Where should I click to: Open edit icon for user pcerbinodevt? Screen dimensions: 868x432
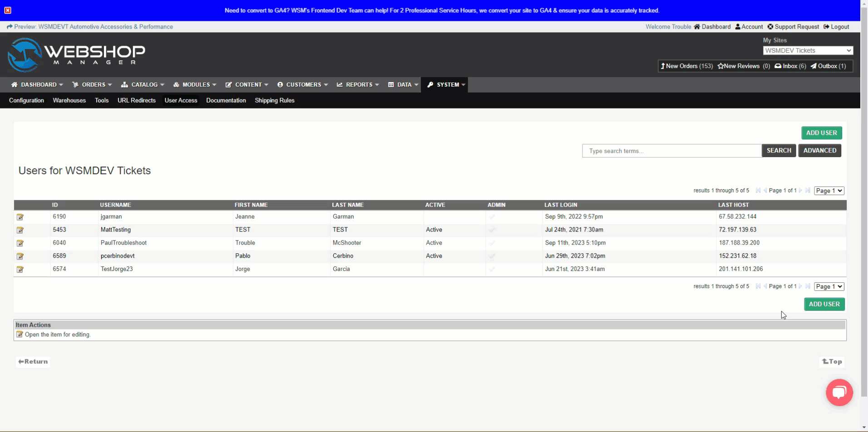[x=20, y=256]
